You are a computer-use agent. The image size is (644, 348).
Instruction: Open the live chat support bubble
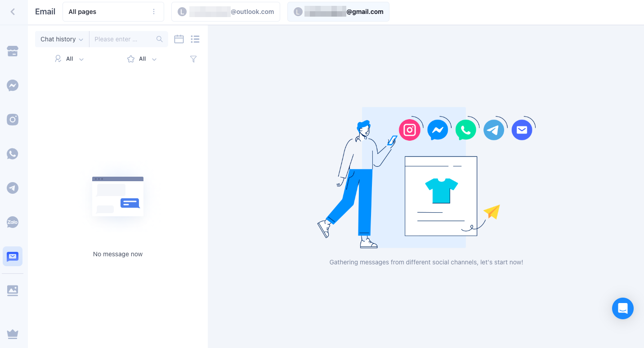tap(622, 308)
